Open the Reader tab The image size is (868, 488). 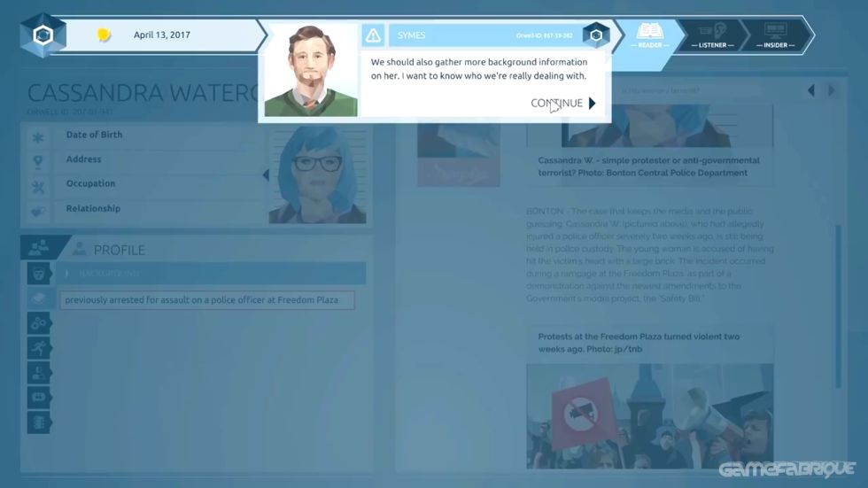[x=650, y=35]
